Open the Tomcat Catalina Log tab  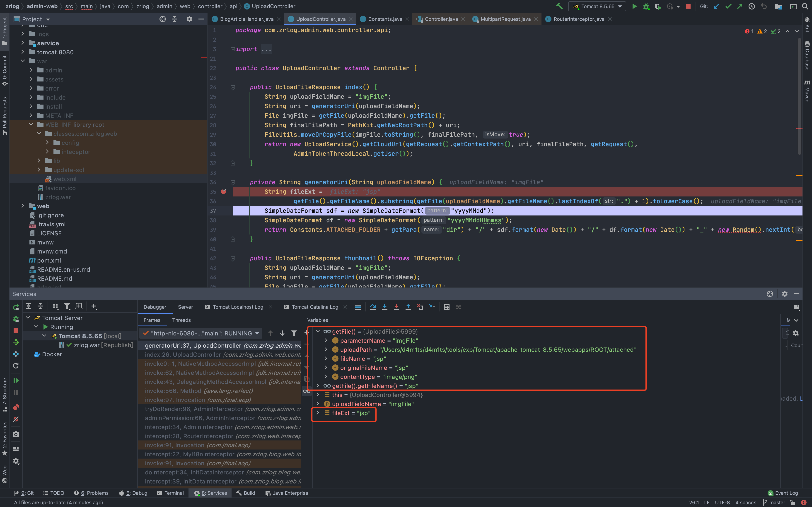tap(314, 307)
